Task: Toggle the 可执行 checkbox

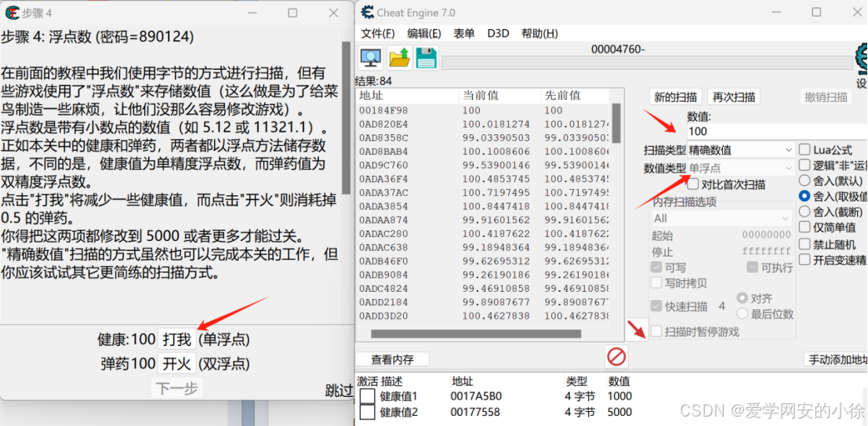Action: 752,268
